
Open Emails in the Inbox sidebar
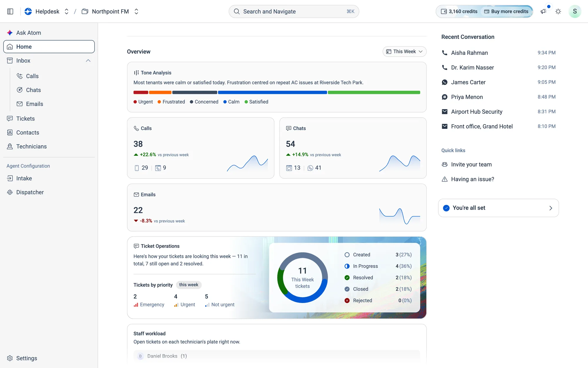click(x=34, y=104)
